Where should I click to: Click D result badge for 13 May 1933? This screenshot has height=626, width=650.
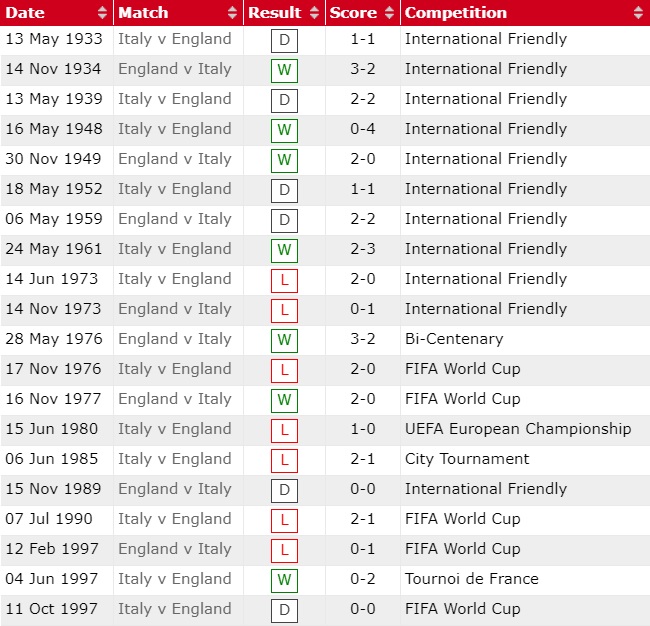[284, 40]
